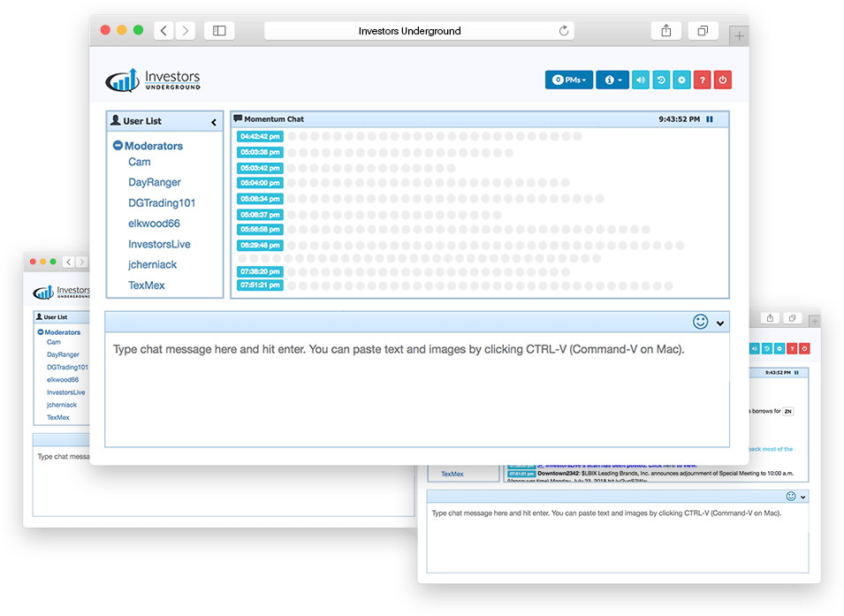Pause the Momentum Chat feed in front window
844x616 pixels.
(710, 119)
